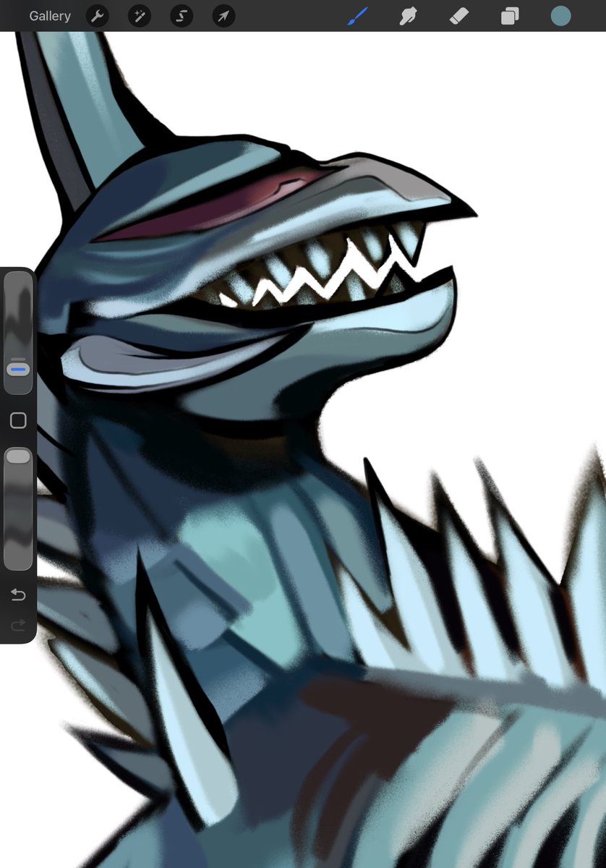The height and width of the screenshot is (868, 606).
Task: Return to the Gallery
Action: tap(50, 16)
